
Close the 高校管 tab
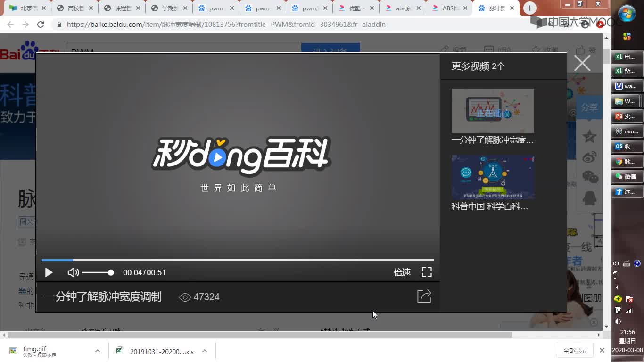[91, 8]
